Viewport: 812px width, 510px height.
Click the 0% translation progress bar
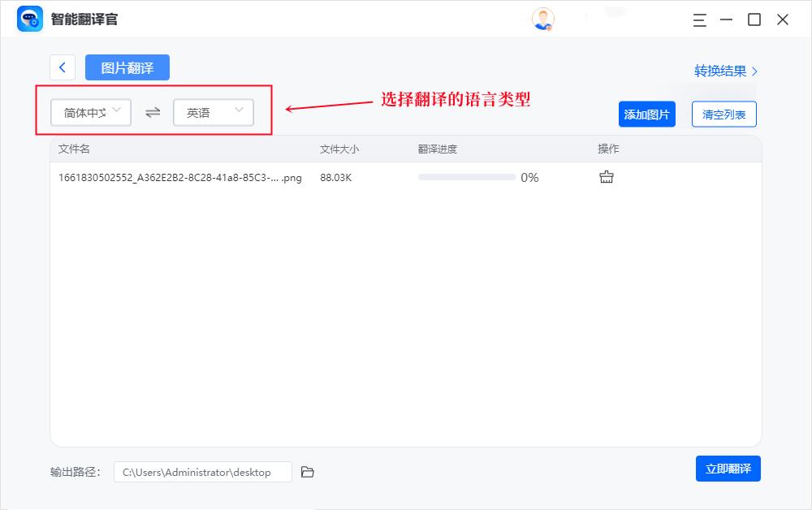point(467,176)
